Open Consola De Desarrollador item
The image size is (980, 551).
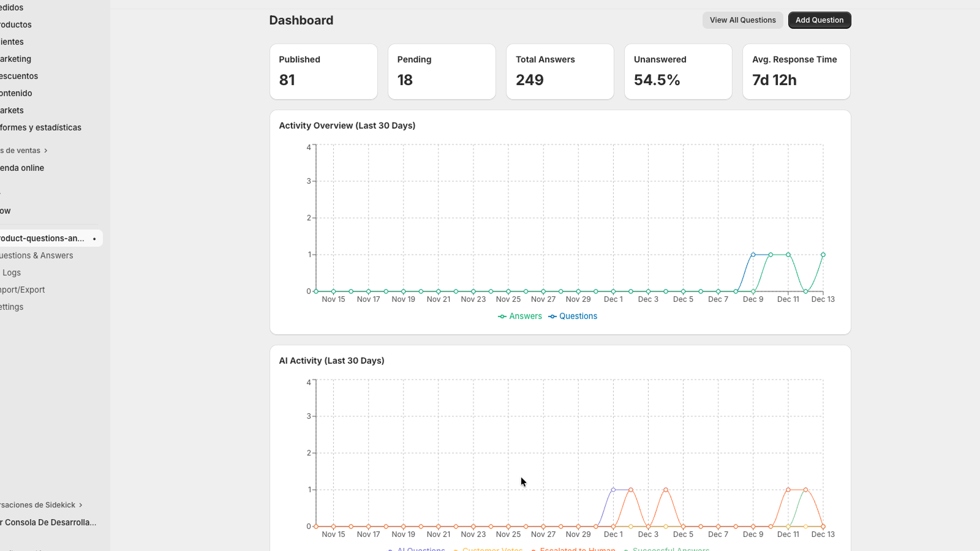coord(49,523)
